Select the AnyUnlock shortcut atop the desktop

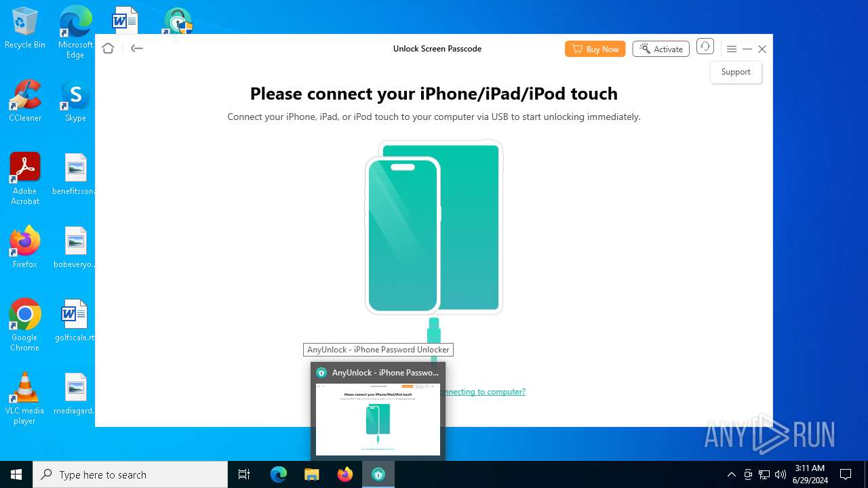[x=178, y=21]
